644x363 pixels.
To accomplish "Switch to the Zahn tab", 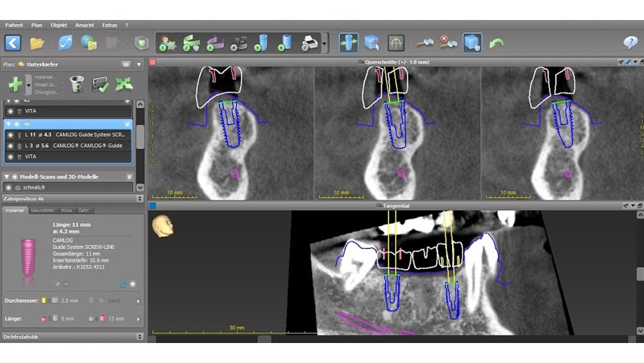I will point(83,210).
